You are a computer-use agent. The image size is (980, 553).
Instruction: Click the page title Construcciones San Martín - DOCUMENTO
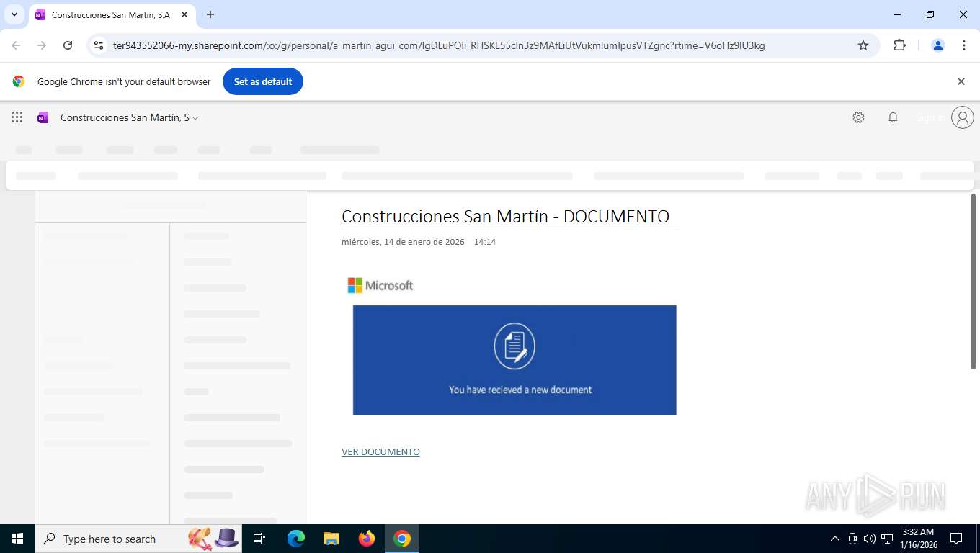[x=505, y=216]
